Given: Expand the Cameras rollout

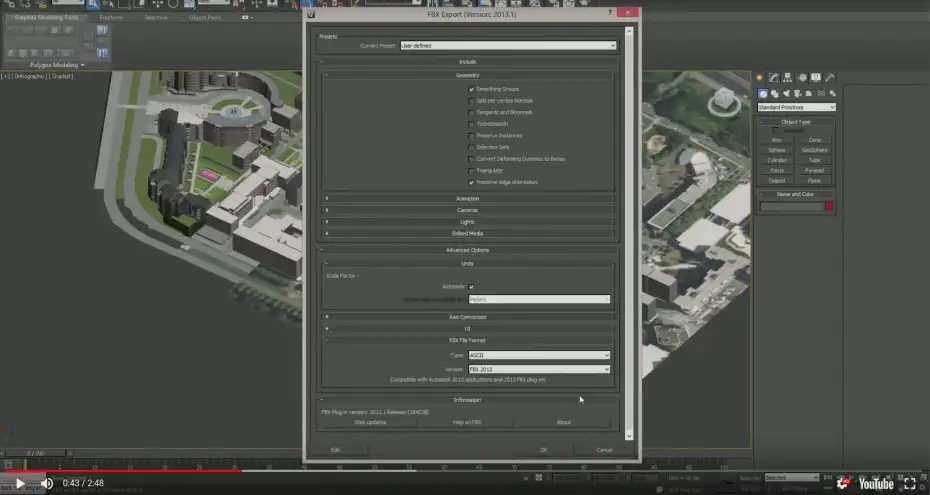Looking at the screenshot, I should [468, 210].
